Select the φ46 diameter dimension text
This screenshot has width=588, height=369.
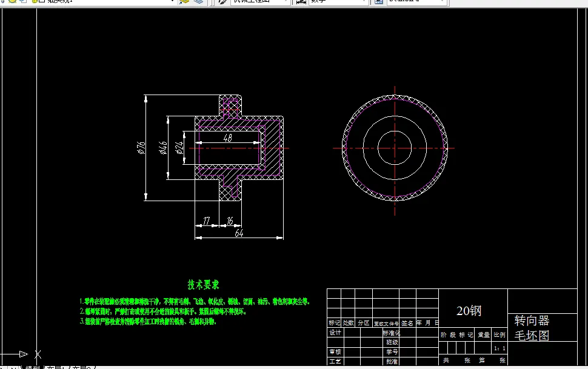[x=163, y=148]
